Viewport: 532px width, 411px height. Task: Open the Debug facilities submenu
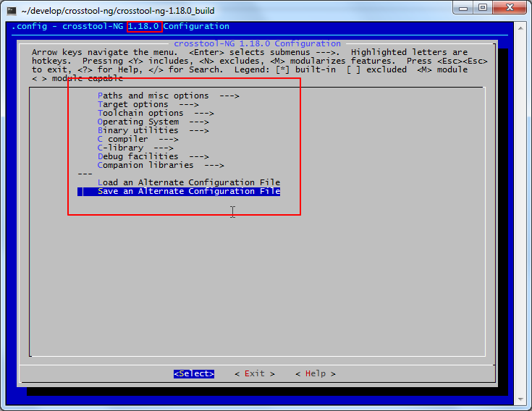[153, 157]
